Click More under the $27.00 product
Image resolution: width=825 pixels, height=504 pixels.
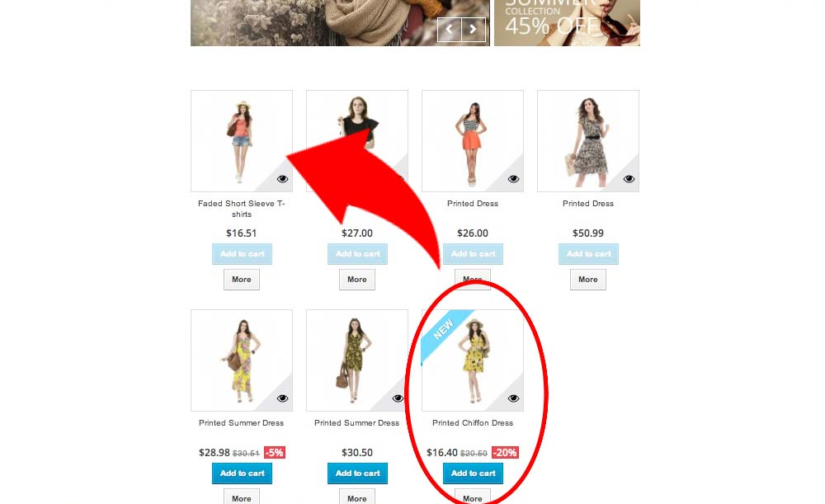[x=356, y=280]
